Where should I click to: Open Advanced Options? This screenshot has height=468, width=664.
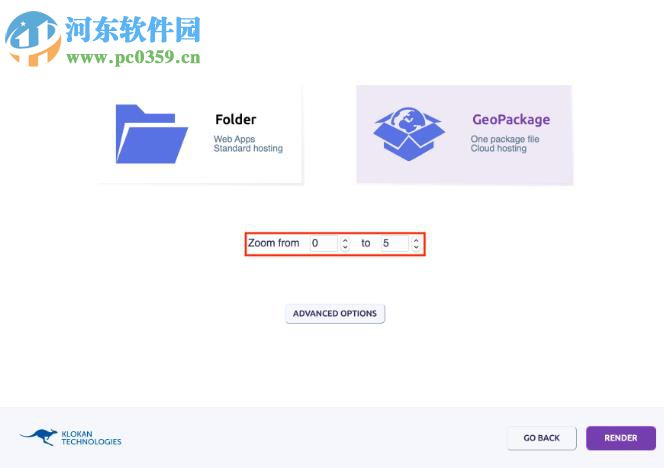point(335,313)
